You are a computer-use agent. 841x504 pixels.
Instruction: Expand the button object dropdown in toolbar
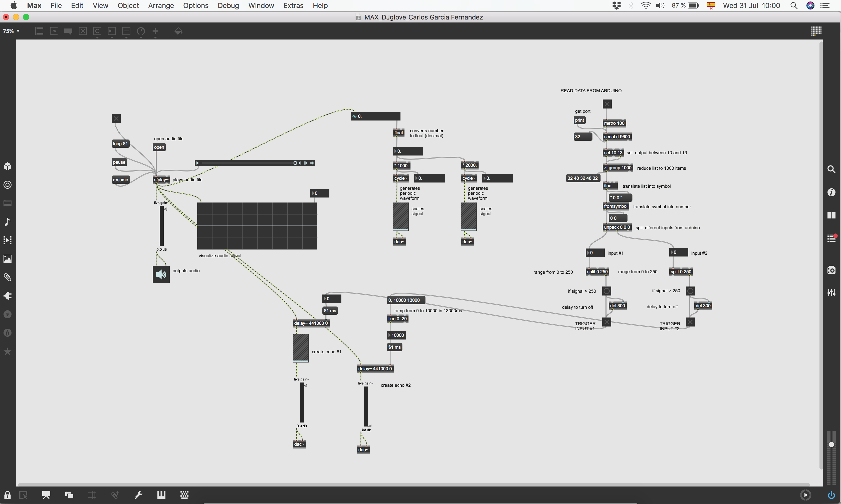[x=97, y=37]
